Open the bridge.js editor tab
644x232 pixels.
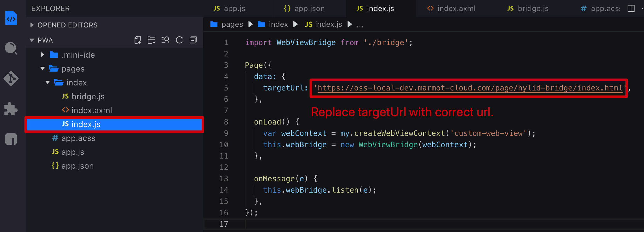coord(528,9)
